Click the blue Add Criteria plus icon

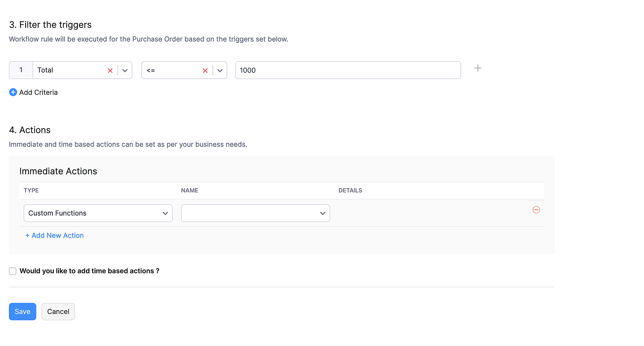[13, 92]
